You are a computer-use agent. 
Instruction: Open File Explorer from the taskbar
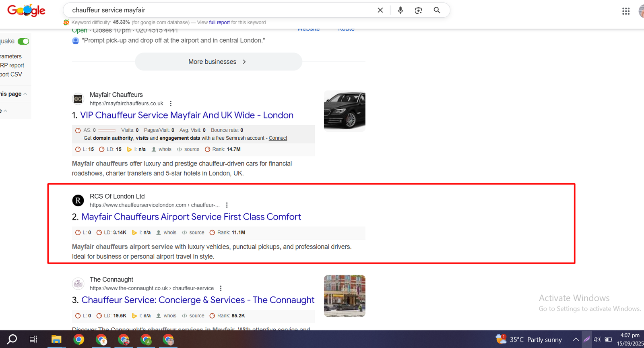56,340
